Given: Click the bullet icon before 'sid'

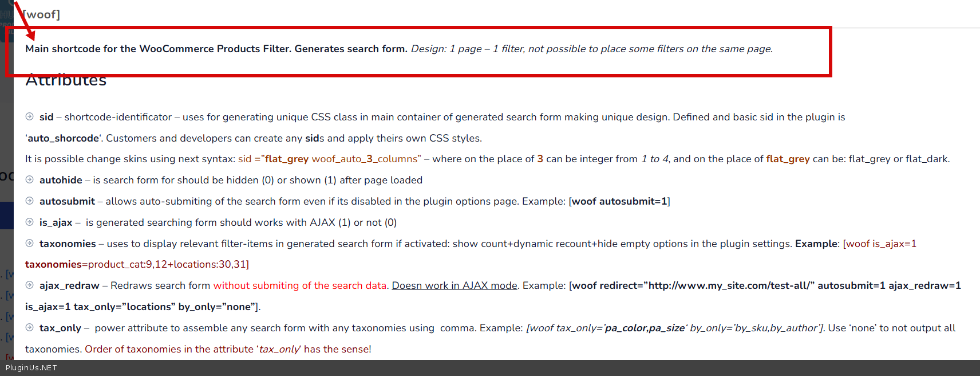Looking at the screenshot, I should [29, 116].
